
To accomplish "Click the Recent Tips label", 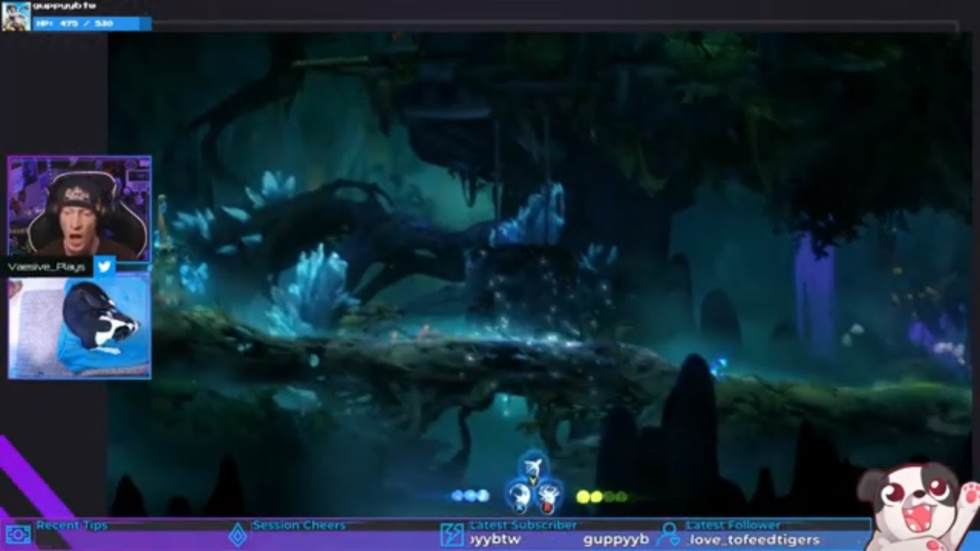I will pyautogui.click(x=72, y=525).
